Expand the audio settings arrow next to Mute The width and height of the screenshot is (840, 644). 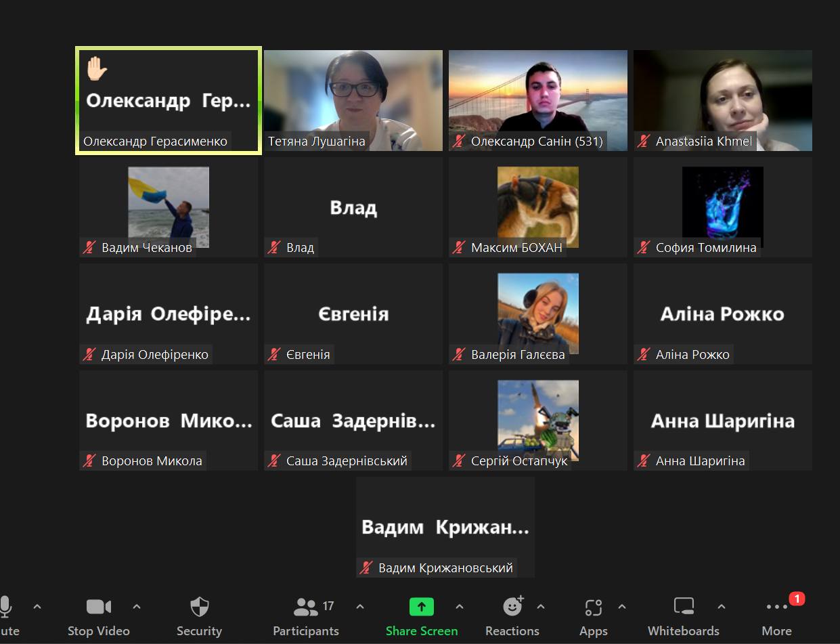coord(37,607)
